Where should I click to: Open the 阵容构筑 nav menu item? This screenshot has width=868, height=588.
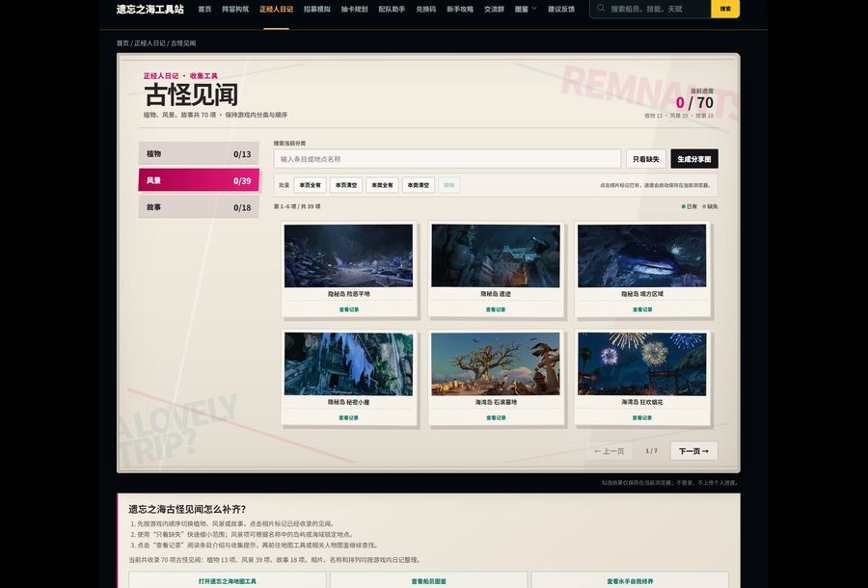click(235, 9)
